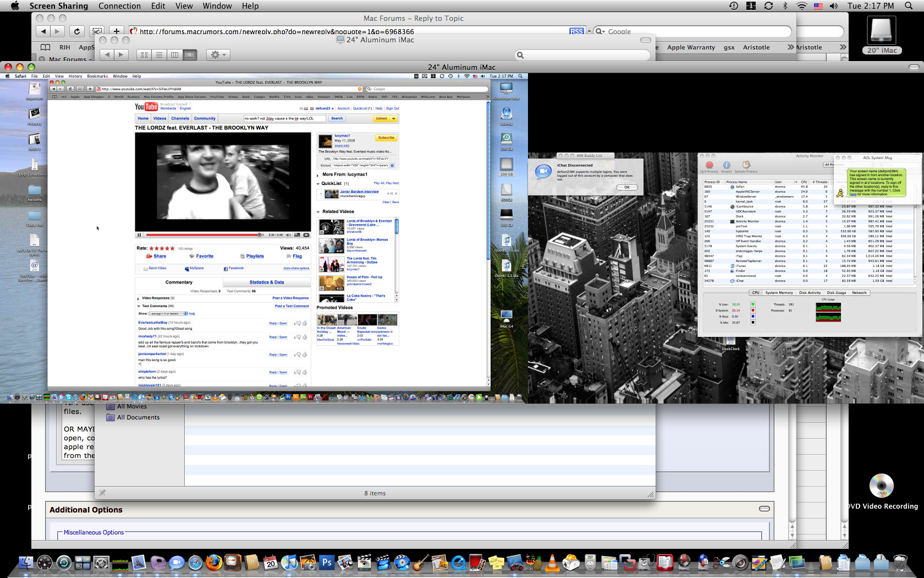Open Photoshop from the Dock

[x=327, y=563]
